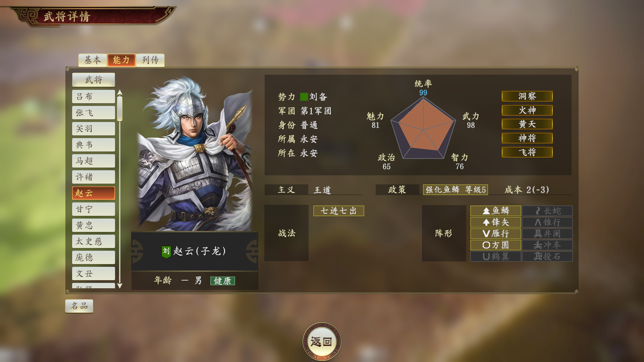Click the officer list scrollbar thumb
This screenshot has height=362, width=644.
(x=120, y=108)
